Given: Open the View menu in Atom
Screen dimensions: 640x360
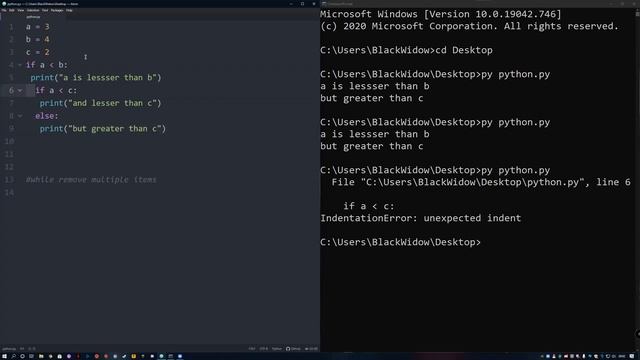Looking at the screenshot, I should (20, 10).
